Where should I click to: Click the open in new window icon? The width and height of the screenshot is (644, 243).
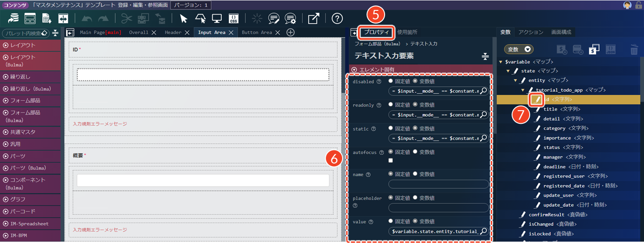(x=314, y=19)
